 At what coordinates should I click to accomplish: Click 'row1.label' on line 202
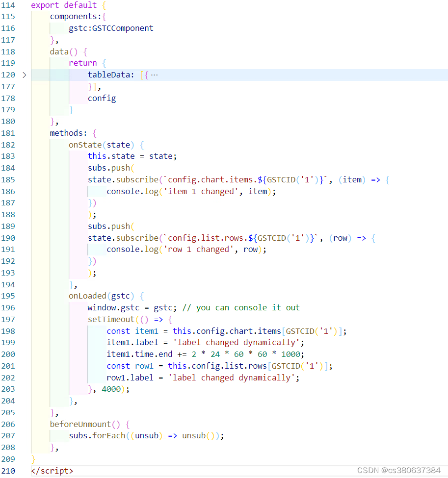click(x=130, y=377)
